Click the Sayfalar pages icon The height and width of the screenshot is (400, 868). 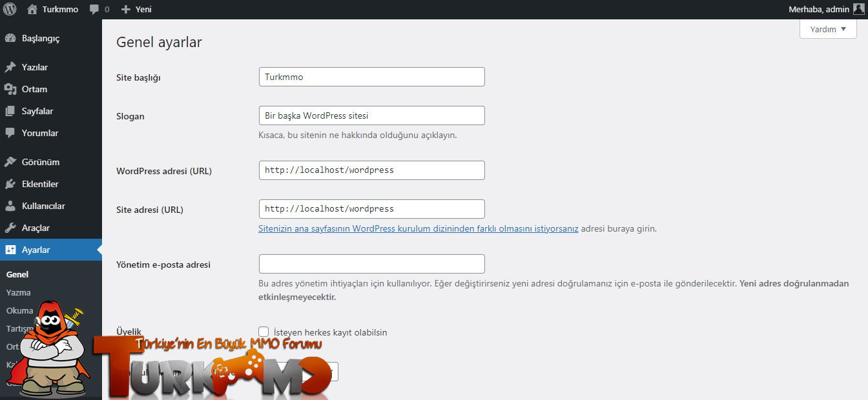click(x=10, y=111)
